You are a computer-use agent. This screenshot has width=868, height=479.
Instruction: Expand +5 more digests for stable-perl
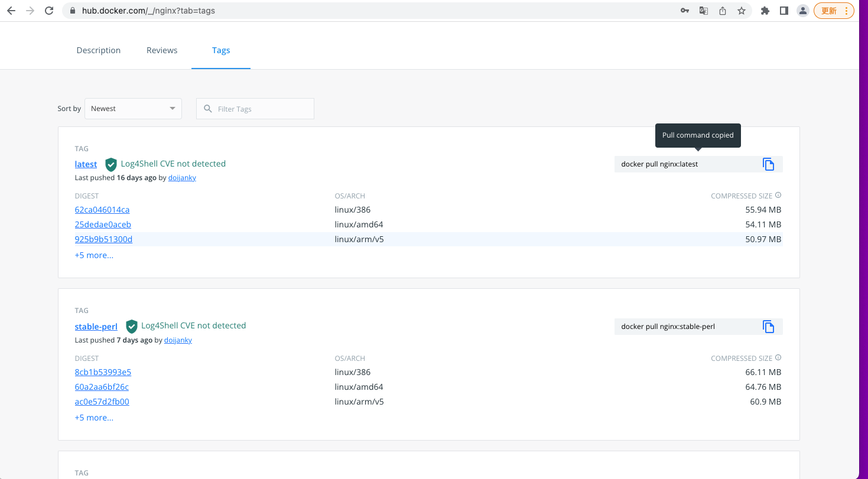pyautogui.click(x=94, y=418)
